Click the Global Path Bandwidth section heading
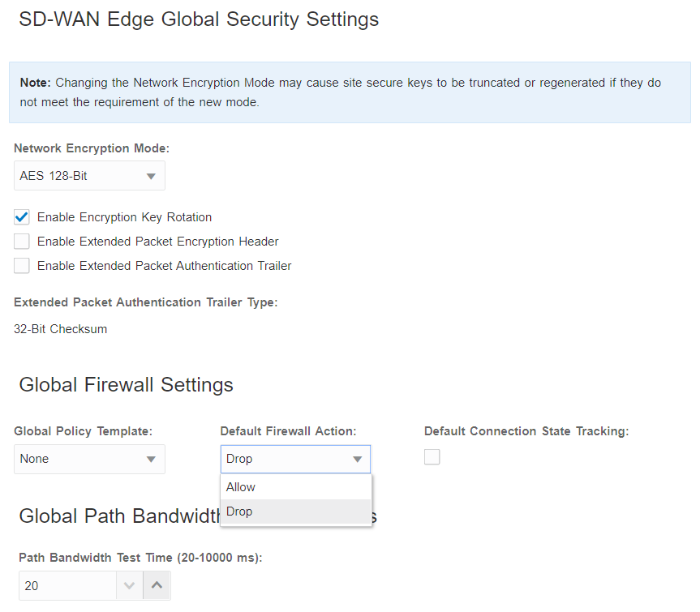700x612 pixels. 118,516
